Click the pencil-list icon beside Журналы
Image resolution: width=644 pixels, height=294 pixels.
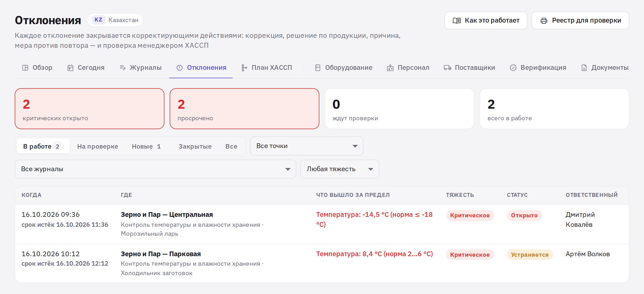click(x=122, y=68)
